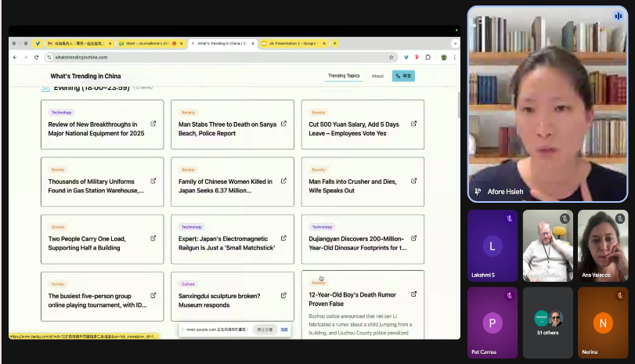
Task: Reload the page with the refresh icon
Action: click(37, 57)
